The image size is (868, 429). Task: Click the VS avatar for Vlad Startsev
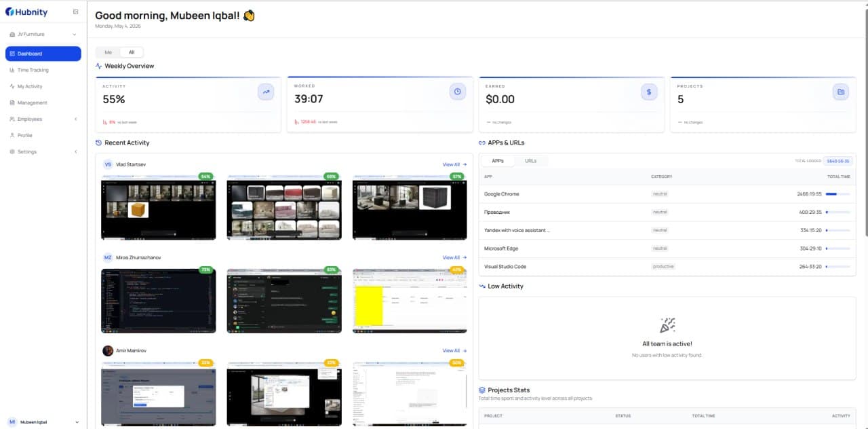coord(108,164)
